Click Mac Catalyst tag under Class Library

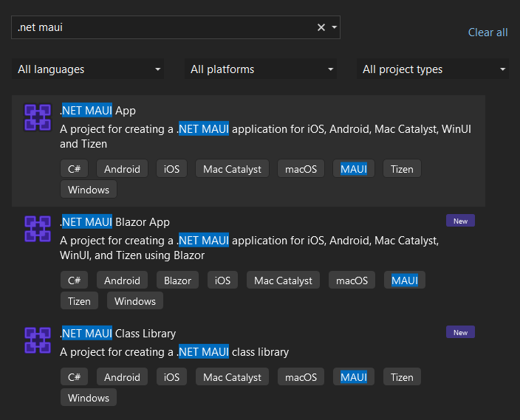pos(232,377)
